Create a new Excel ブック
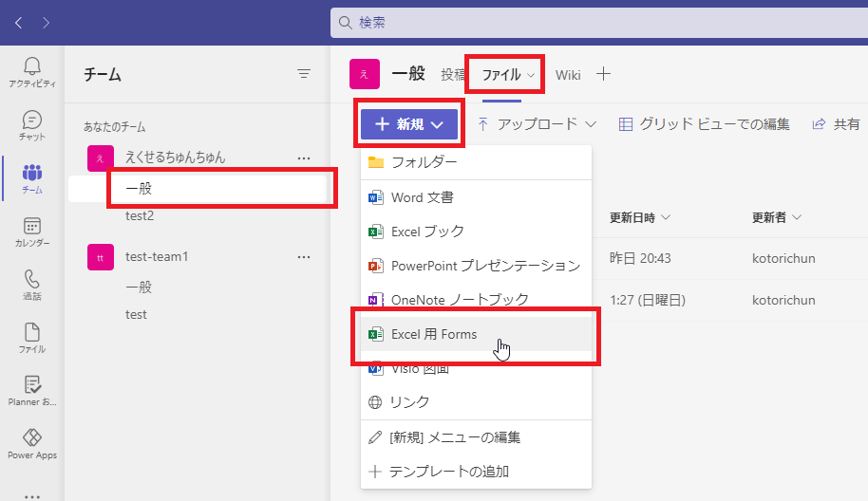 [476, 232]
